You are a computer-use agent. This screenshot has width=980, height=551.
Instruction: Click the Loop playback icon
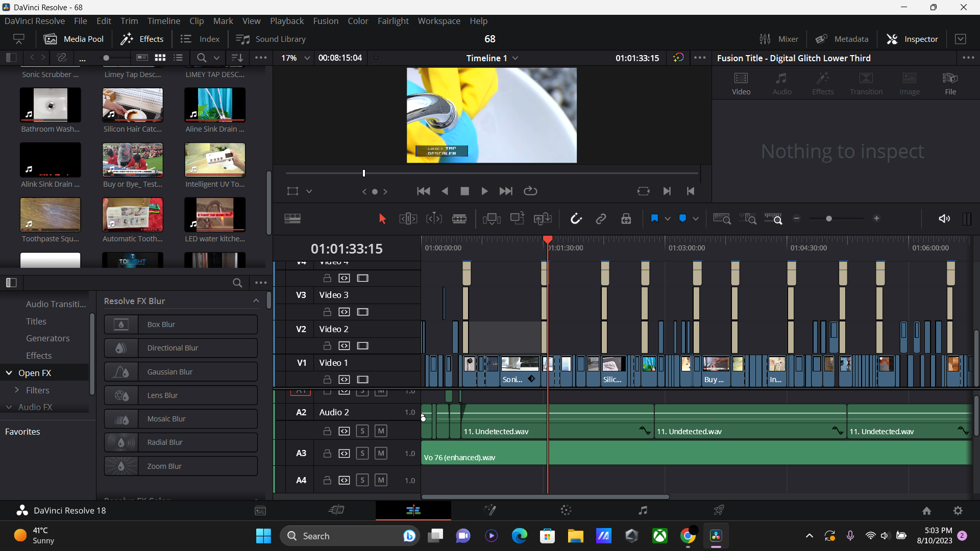click(x=530, y=191)
